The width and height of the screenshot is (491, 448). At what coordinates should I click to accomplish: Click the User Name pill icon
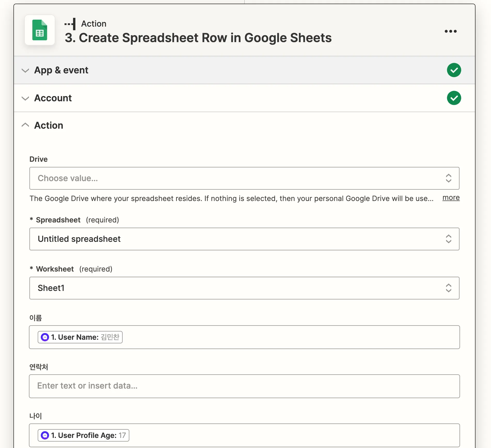45,337
